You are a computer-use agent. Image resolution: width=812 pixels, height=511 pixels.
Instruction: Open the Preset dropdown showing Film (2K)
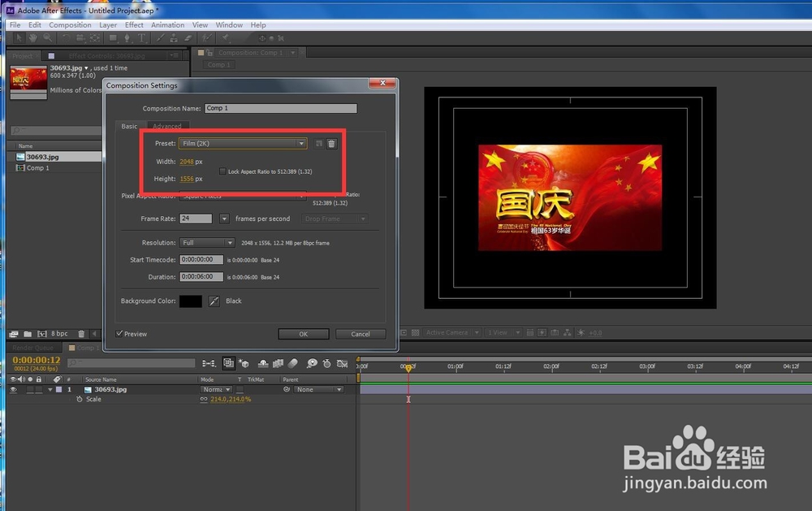243,144
